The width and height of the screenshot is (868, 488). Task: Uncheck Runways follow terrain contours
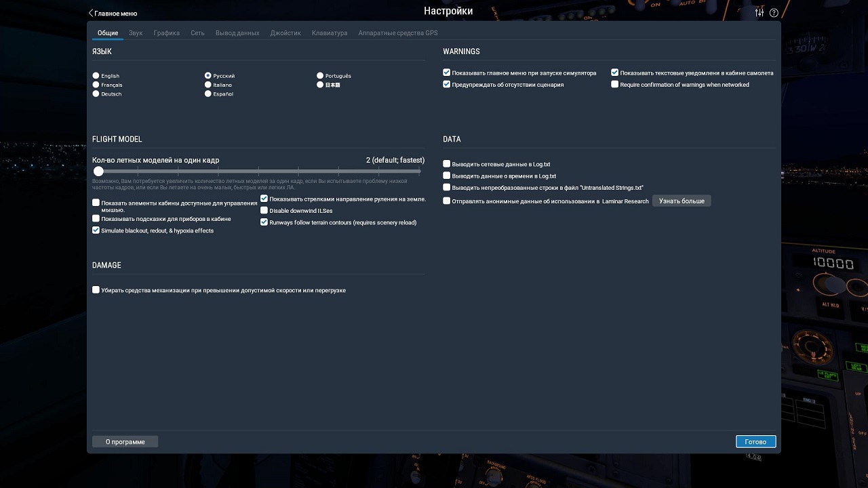[264, 222]
